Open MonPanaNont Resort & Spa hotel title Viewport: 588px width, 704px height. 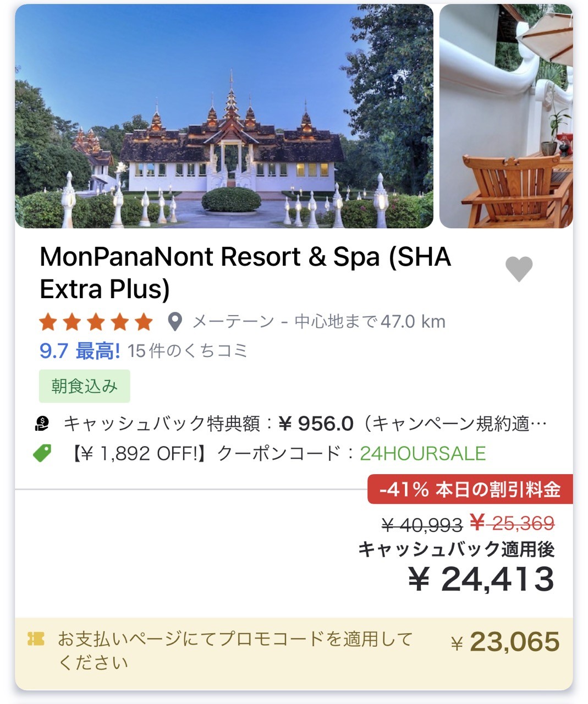[245, 273]
